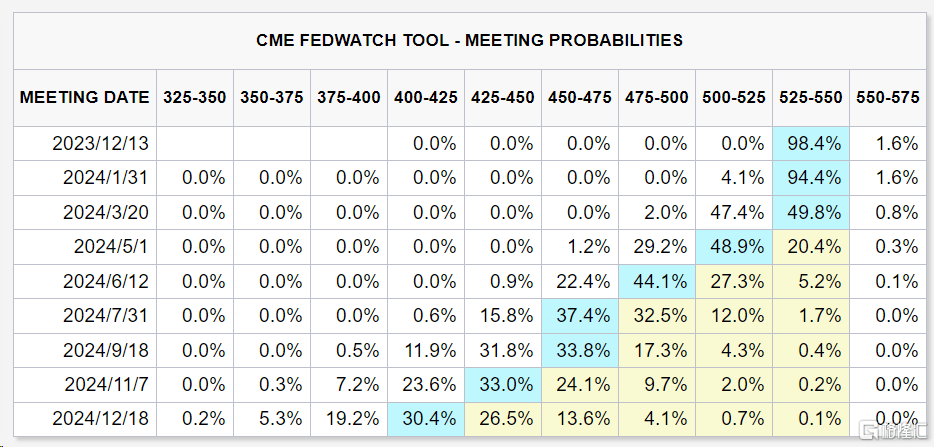Select the 94.4% highlighted cell

click(x=811, y=178)
